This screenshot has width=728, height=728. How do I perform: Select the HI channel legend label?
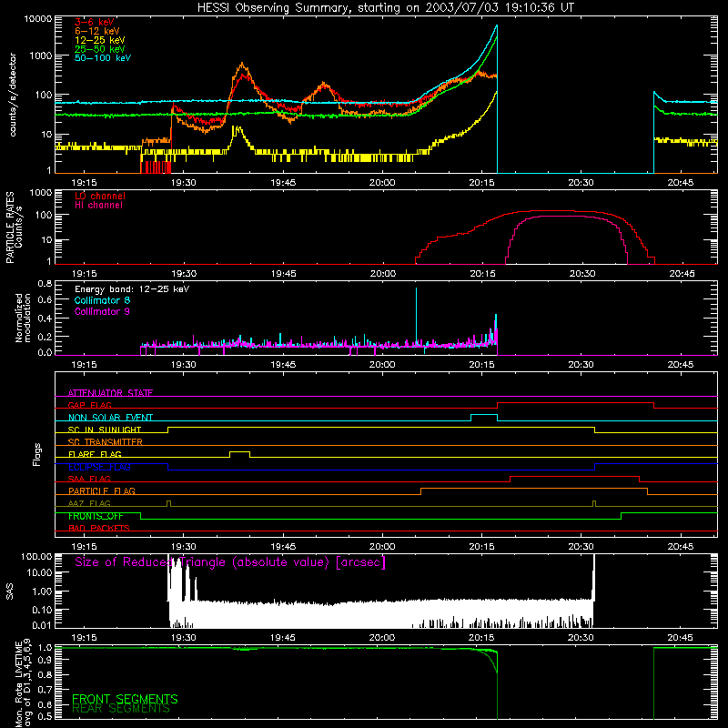click(x=98, y=206)
